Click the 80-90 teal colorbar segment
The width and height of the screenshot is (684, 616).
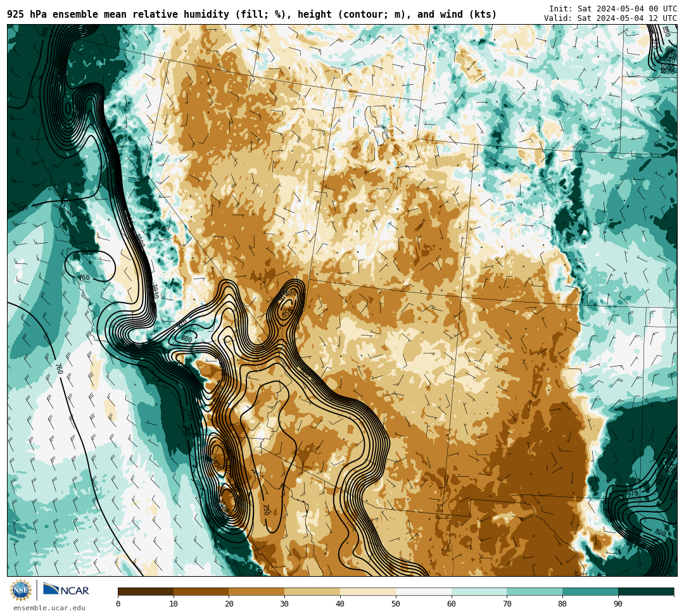(x=591, y=591)
